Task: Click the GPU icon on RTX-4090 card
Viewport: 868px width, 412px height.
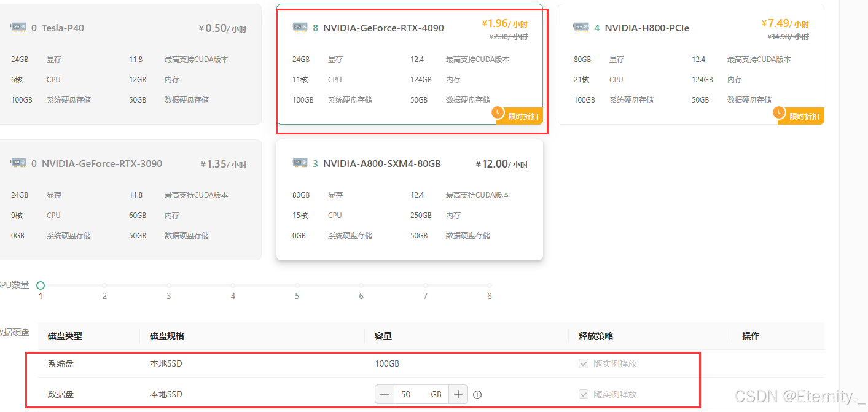Action: 300,28
